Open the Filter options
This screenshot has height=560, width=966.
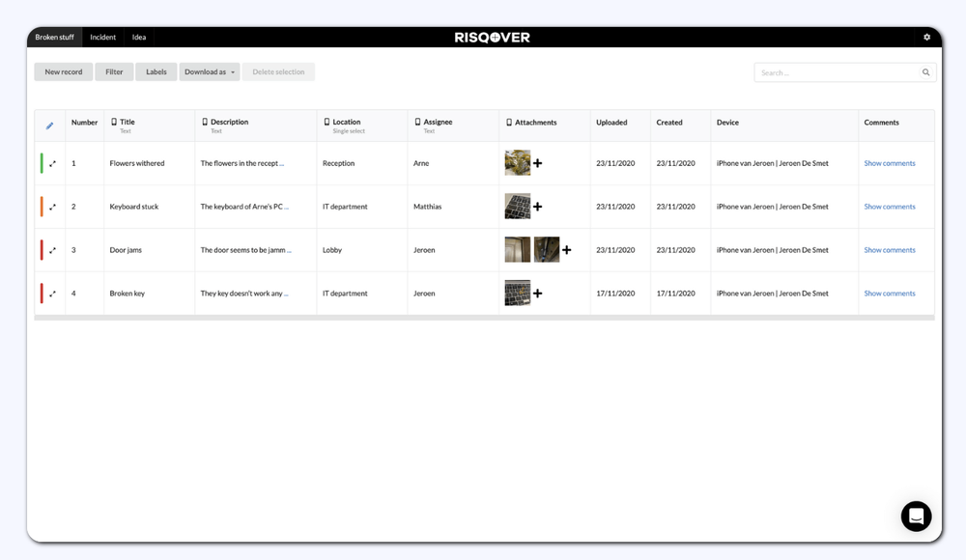[114, 71]
